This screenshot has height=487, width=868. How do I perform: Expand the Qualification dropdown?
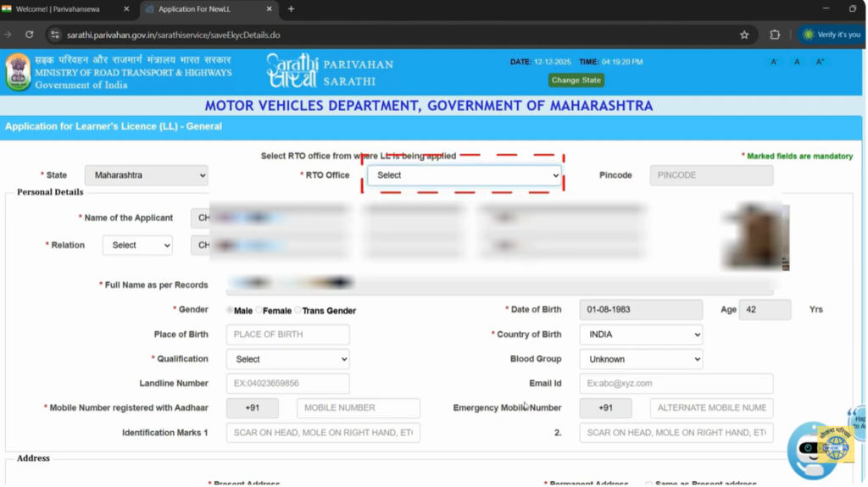click(287, 359)
